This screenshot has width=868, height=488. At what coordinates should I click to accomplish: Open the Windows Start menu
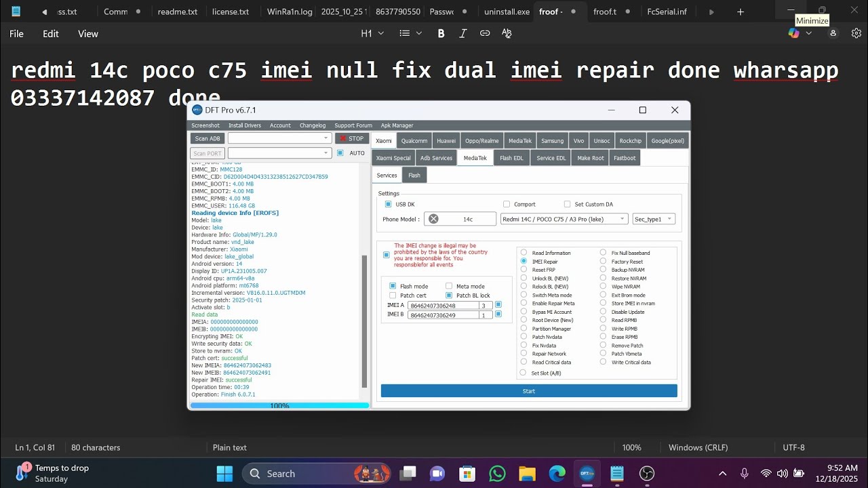[224, 473]
